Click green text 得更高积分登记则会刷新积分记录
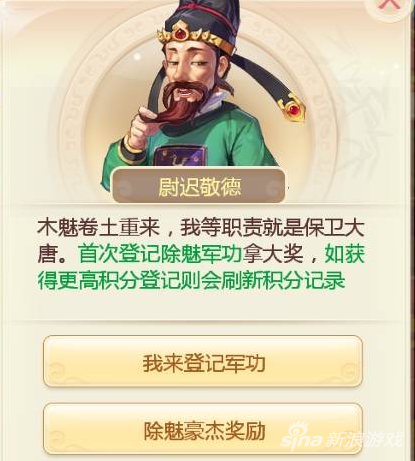Viewport: 415px width, 461px height. tap(191, 281)
